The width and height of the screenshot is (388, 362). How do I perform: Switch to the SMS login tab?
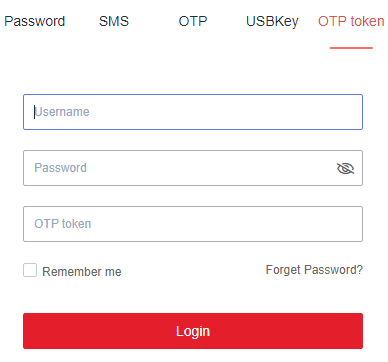114,21
